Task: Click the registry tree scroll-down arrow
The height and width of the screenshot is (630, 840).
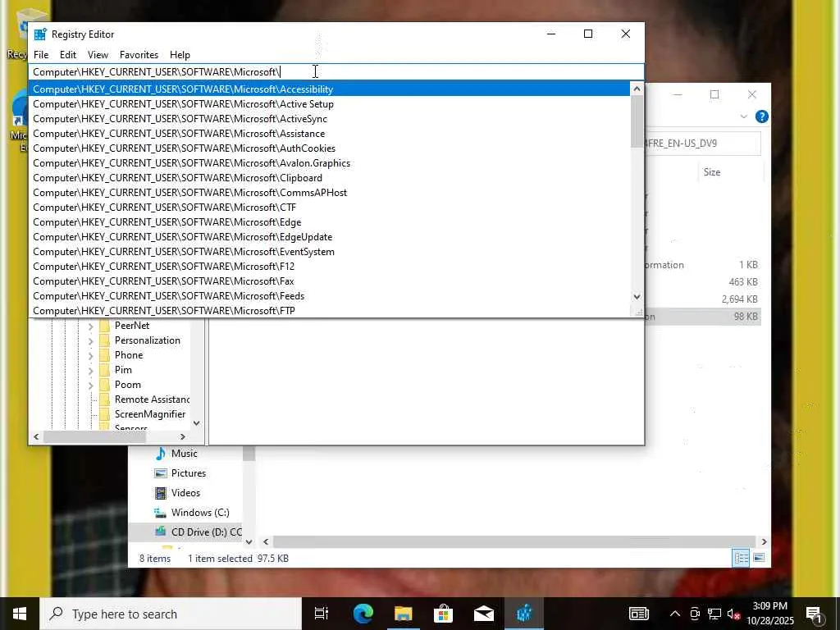Action: coord(197,423)
